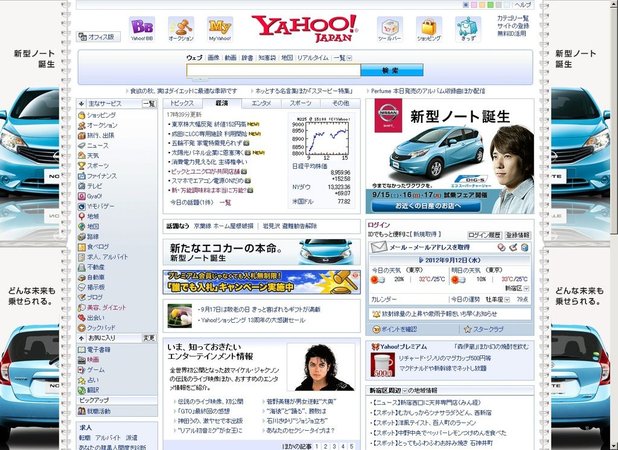Screen dimensions: 618x450
Task: Open 翻訳 in the favorites list
Action: click(x=89, y=390)
